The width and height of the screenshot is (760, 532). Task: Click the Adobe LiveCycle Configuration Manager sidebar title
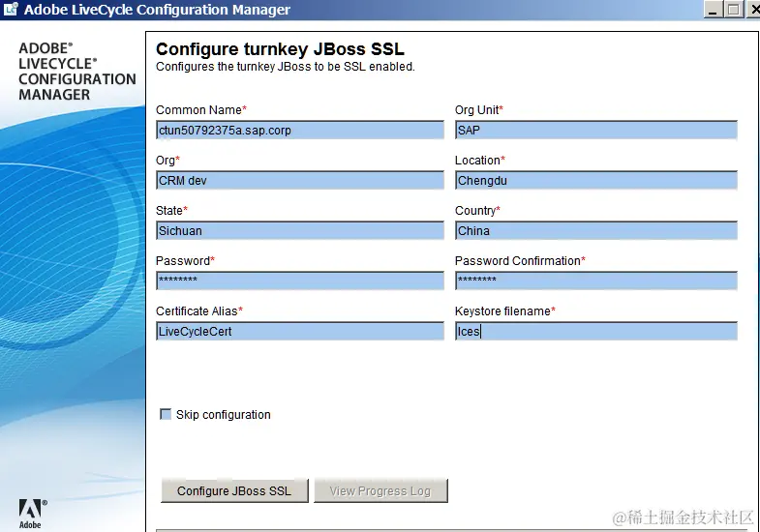point(77,72)
